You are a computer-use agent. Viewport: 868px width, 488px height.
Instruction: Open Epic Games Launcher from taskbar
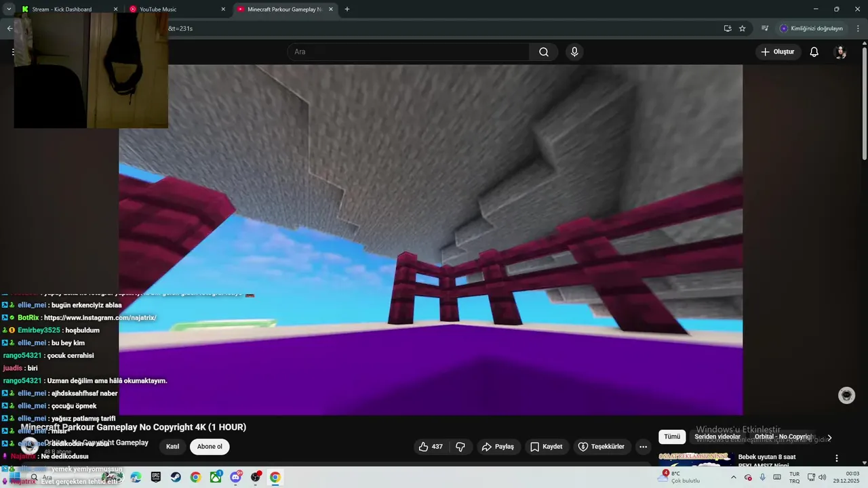pyautogui.click(x=156, y=477)
